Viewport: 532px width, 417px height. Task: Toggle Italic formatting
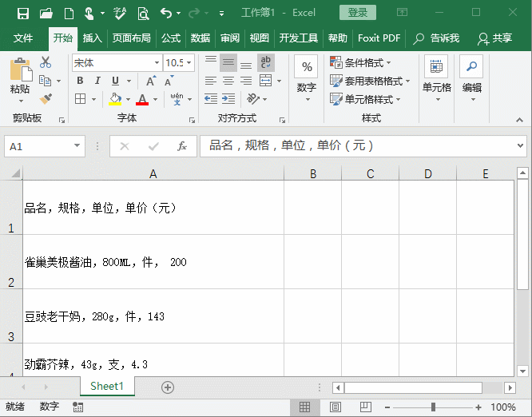pos(97,81)
